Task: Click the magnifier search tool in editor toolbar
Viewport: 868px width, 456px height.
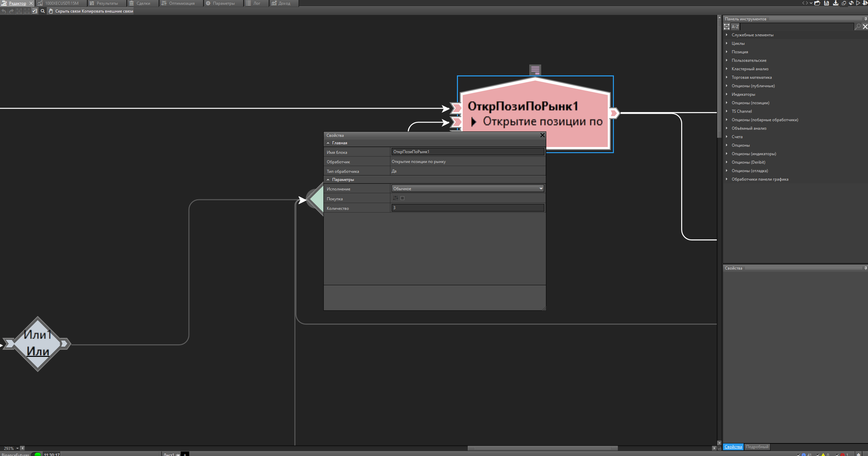Action: pyautogui.click(x=43, y=11)
